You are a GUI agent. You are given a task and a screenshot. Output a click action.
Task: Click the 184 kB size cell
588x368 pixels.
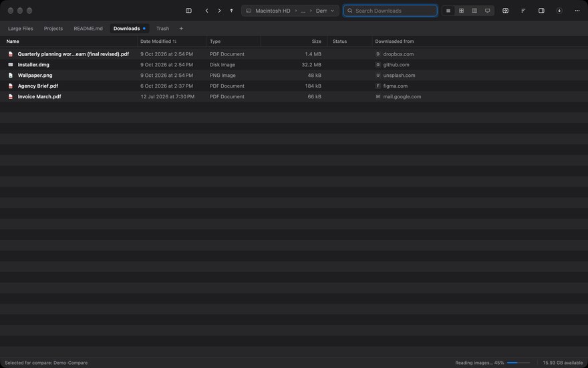click(x=313, y=86)
